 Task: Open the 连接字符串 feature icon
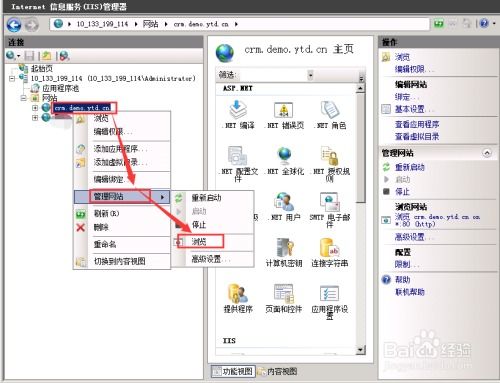330,248
